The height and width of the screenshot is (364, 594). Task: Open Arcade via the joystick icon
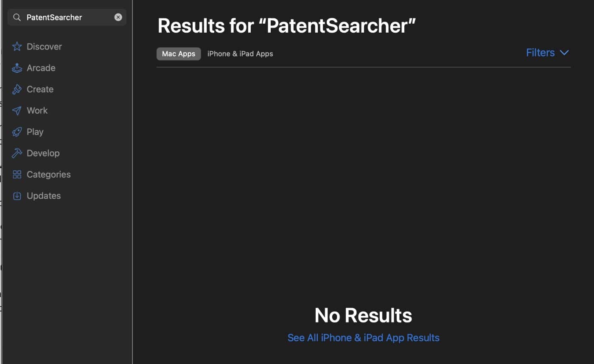click(17, 68)
